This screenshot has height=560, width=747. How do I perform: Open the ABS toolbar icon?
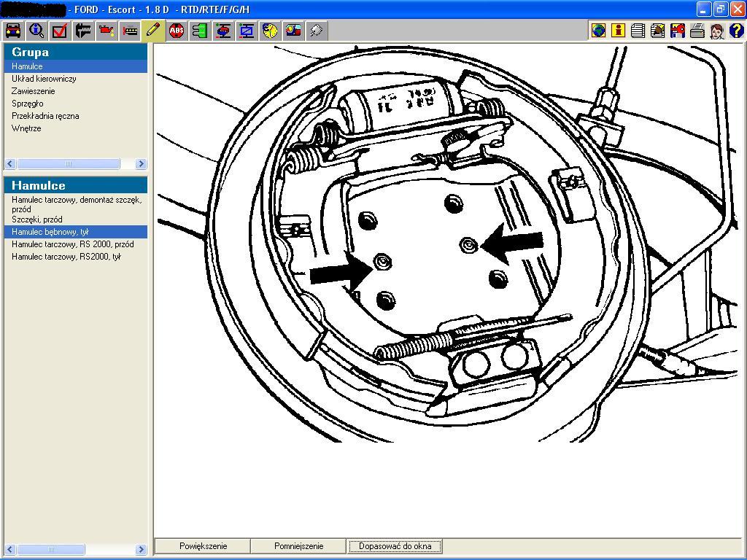177,31
